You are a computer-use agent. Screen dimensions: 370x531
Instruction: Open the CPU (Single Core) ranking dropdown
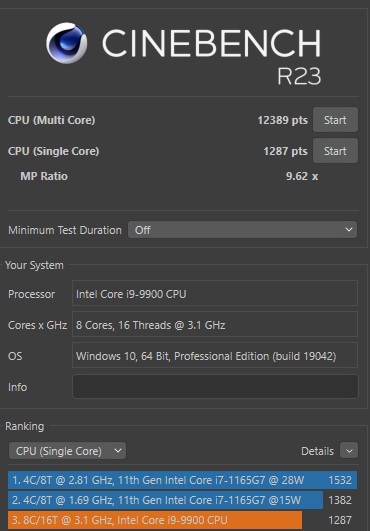68,451
